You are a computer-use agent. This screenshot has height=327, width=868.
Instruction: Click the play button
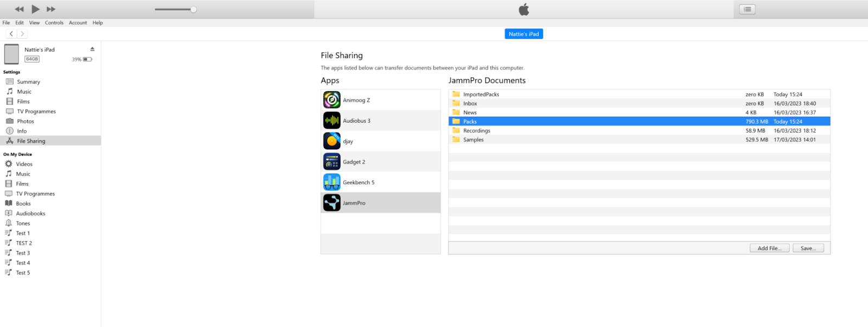[35, 9]
